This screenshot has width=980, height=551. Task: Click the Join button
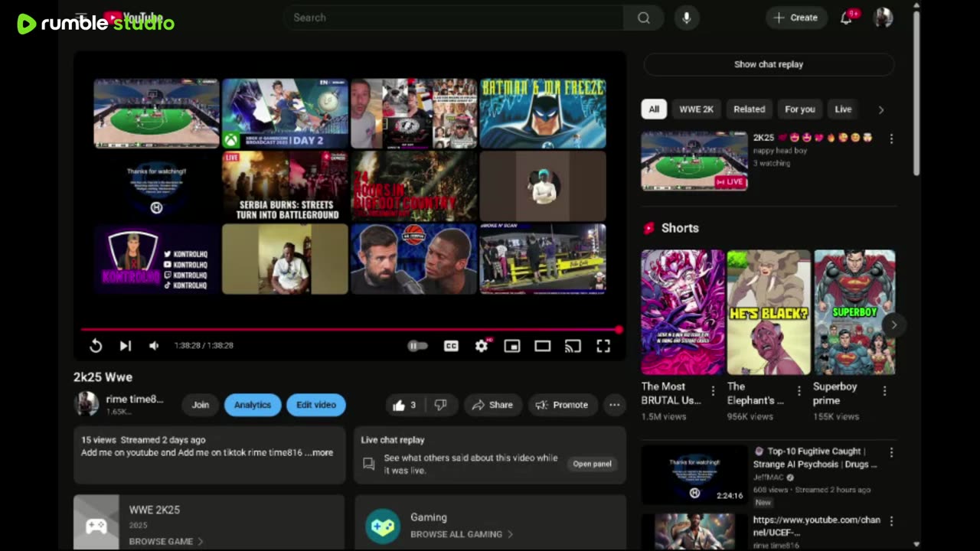click(201, 405)
